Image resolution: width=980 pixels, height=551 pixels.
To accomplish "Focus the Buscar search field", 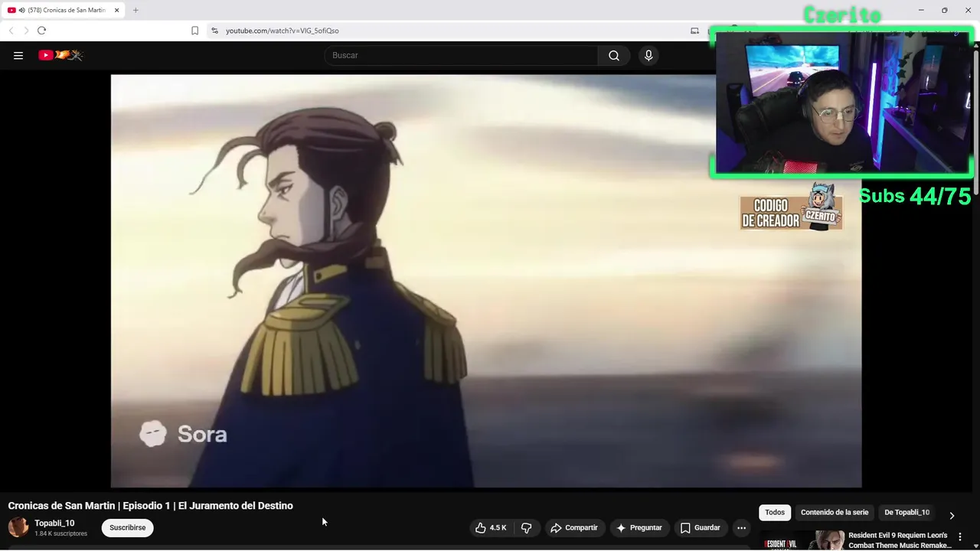I will [461, 55].
